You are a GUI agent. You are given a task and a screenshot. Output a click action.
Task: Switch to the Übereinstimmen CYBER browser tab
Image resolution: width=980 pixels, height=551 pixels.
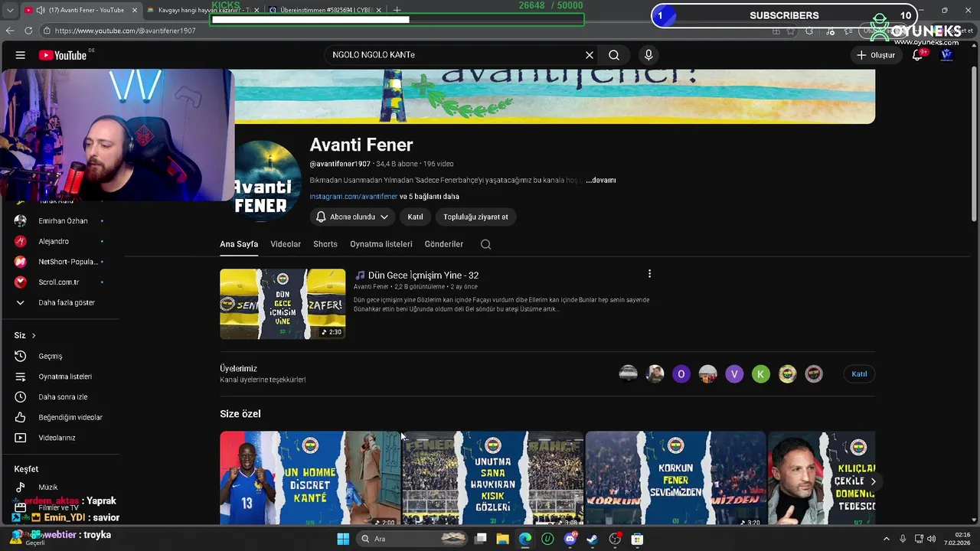click(x=325, y=11)
